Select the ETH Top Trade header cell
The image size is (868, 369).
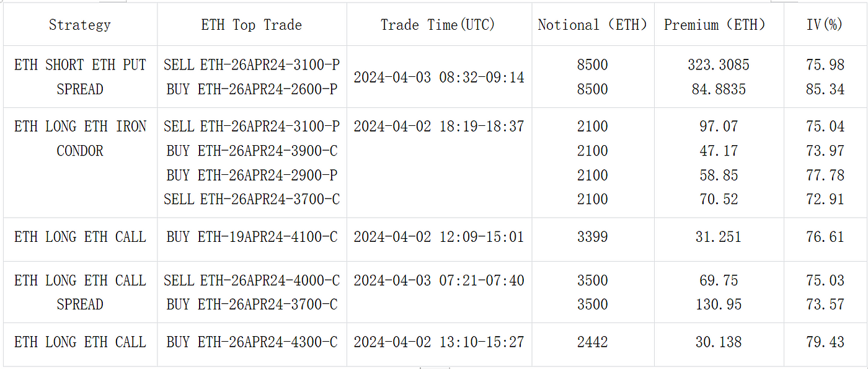click(252, 25)
